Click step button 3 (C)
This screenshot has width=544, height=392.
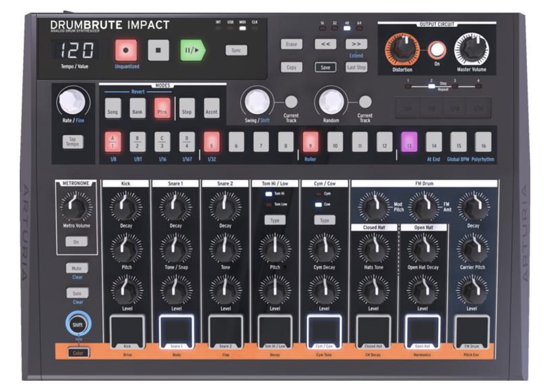point(162,142)
